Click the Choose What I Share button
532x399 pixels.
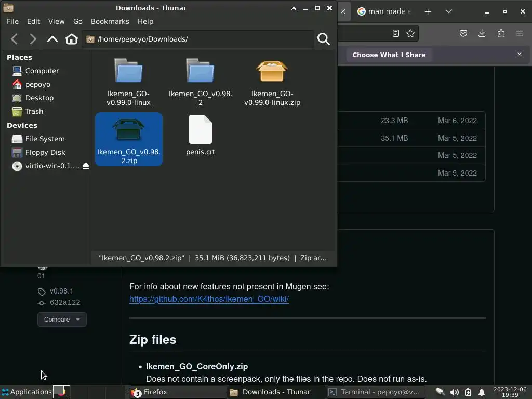389,55
